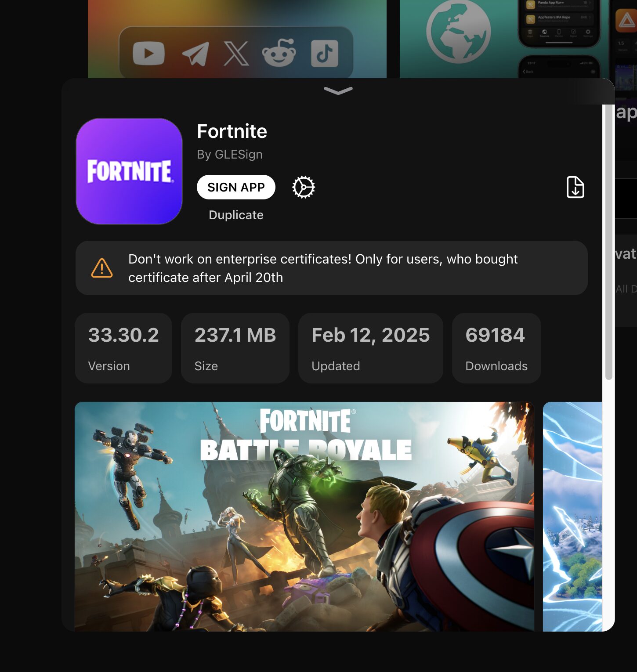Select the X (Twitter) icon

pos(237,54)
